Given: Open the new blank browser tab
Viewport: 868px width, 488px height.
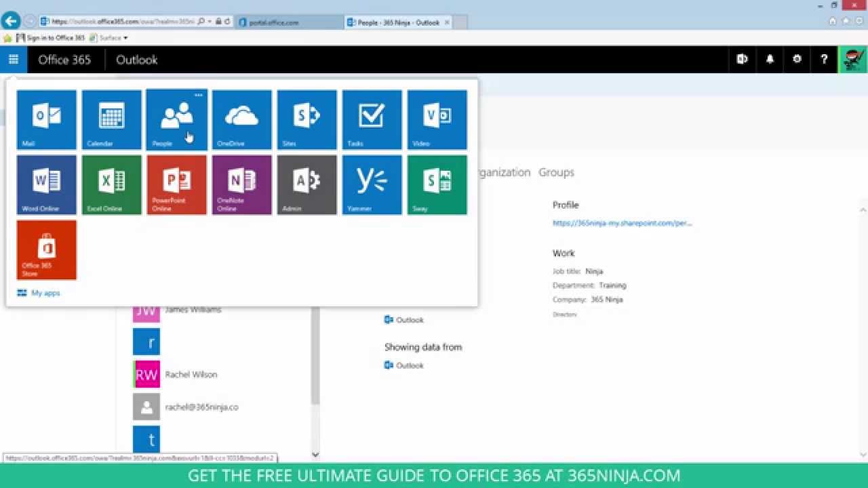Looking at the screenshot, I should 460,22.
